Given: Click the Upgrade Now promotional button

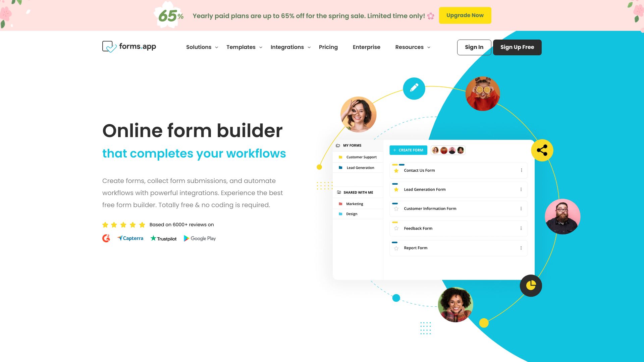Looking at the screenshot, I should (x=465, y=15).
